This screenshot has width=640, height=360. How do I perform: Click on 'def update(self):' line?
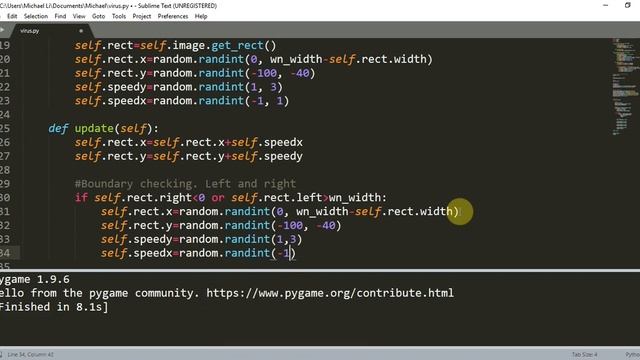pos(103,129)
